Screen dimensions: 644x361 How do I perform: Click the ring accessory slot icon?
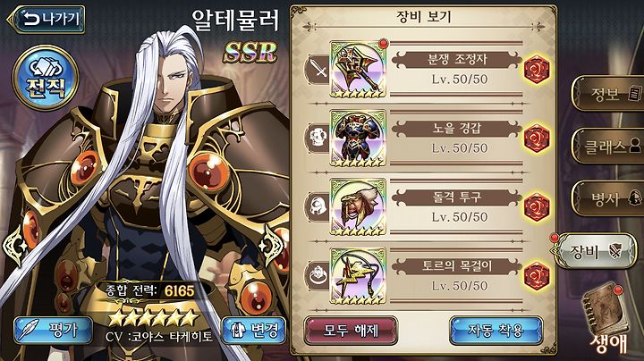(318, 276)
